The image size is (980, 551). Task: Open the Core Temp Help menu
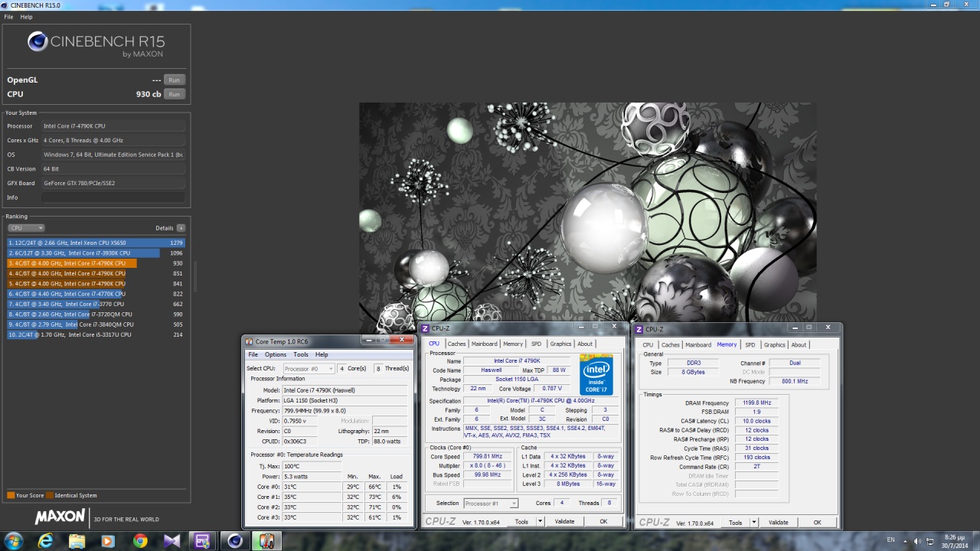[322, 354]
